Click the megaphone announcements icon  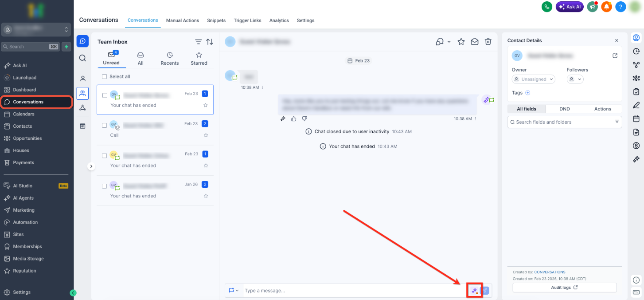point(592,7)
